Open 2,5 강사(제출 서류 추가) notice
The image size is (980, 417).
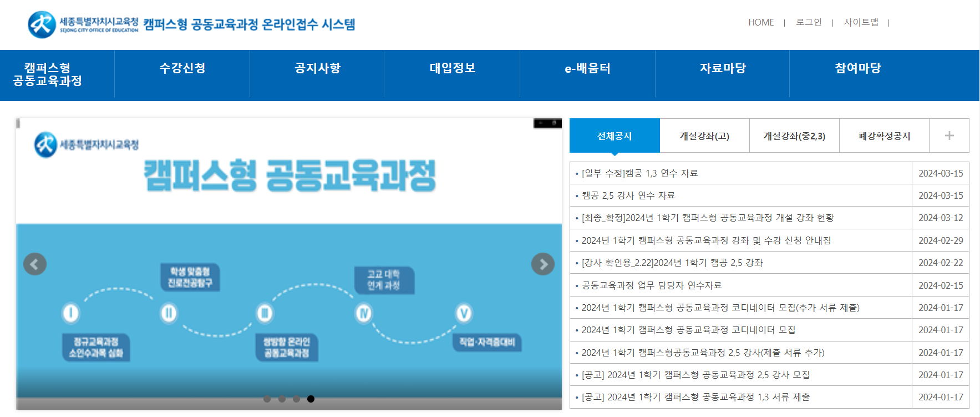coord(703,353)
